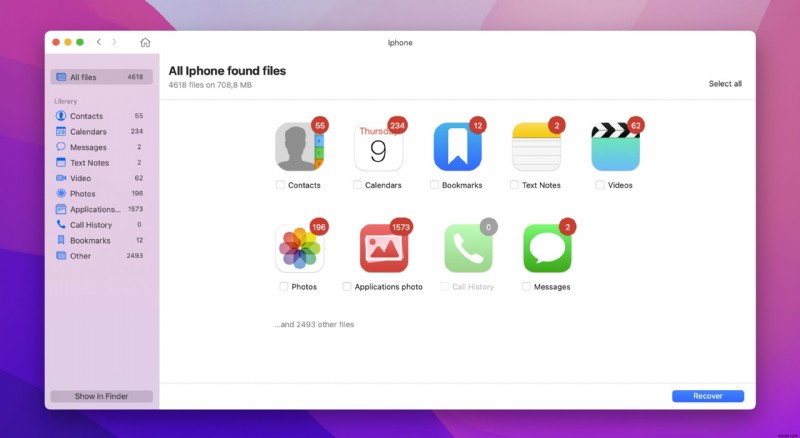Open the large Videos clapperboard icon
Screen dimensions: 800x438
coord(615,147)
